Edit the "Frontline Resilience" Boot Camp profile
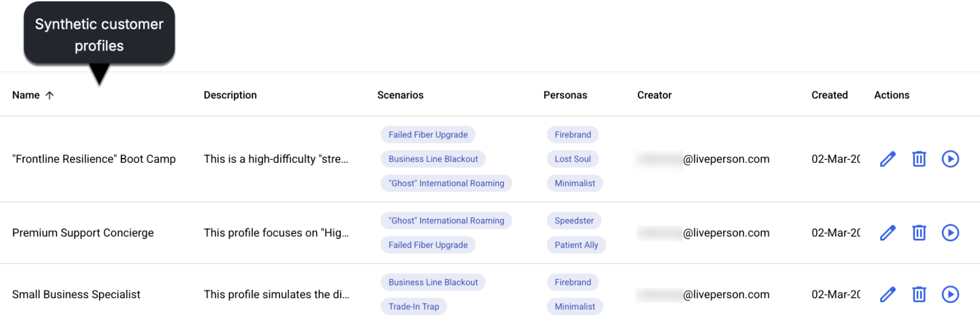The image size is (980, 331). click(x=887, y=159)
